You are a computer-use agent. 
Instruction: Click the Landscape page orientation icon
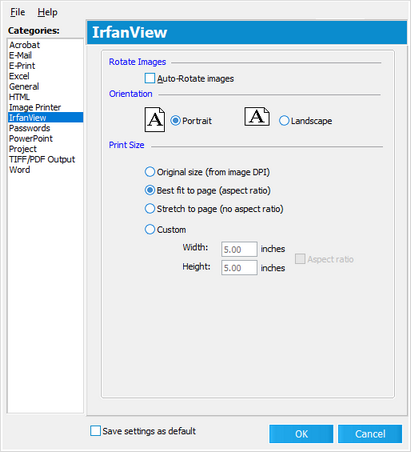(257, 117)
